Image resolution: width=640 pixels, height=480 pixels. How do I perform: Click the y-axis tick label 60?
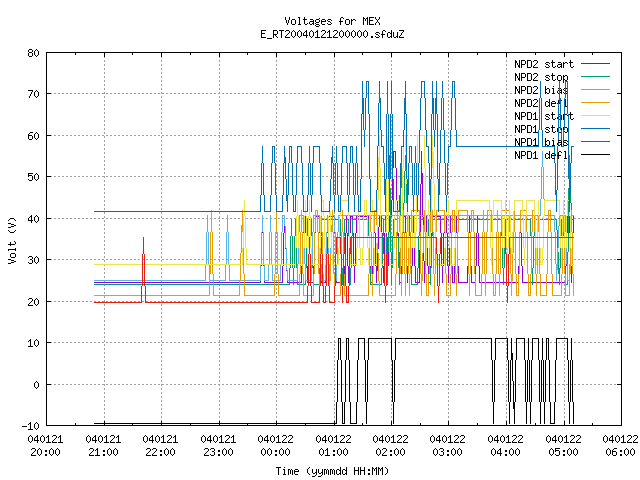[x=33, y=136]
